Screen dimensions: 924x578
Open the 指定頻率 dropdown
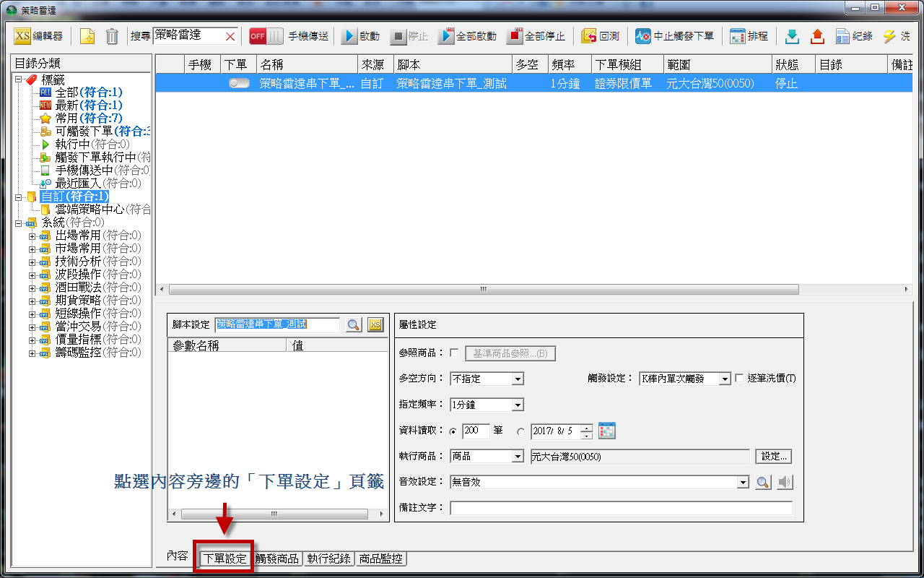pos(487,405)
